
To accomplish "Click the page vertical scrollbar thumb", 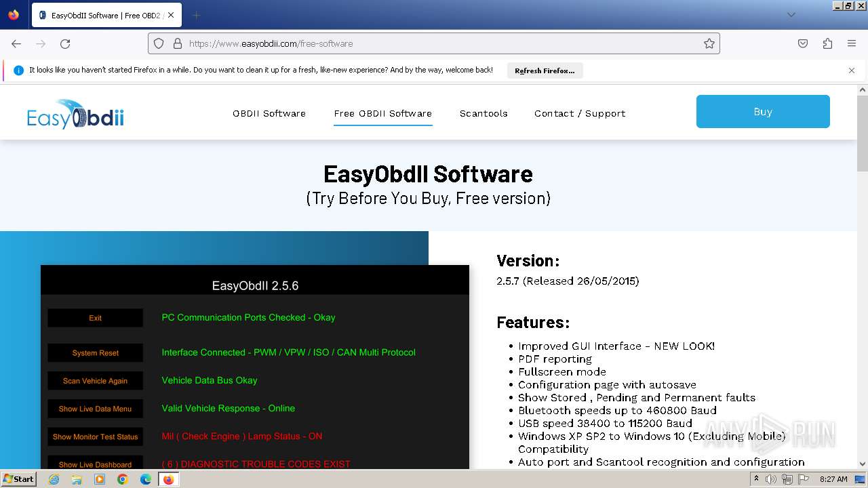I will [x=863, y=134].
